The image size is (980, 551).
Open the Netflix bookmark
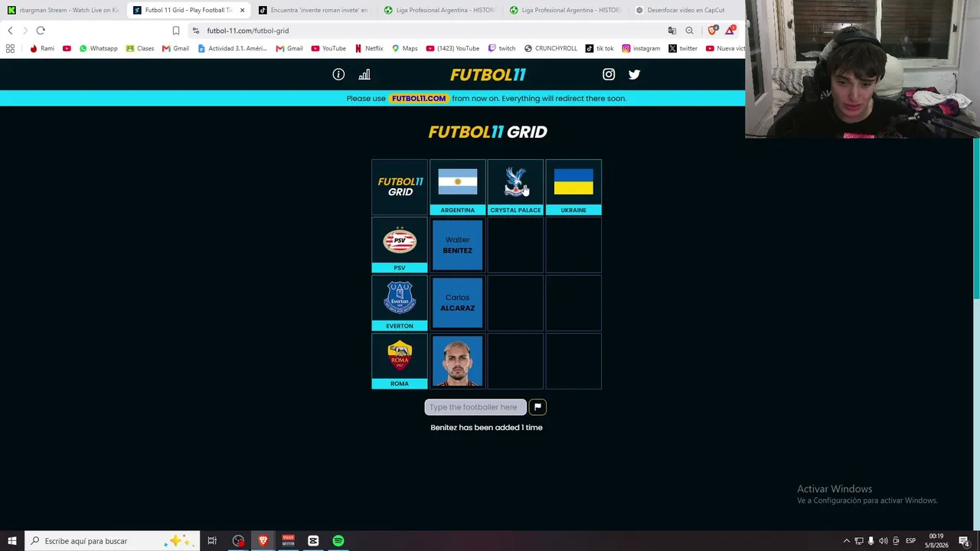[369, 48]
